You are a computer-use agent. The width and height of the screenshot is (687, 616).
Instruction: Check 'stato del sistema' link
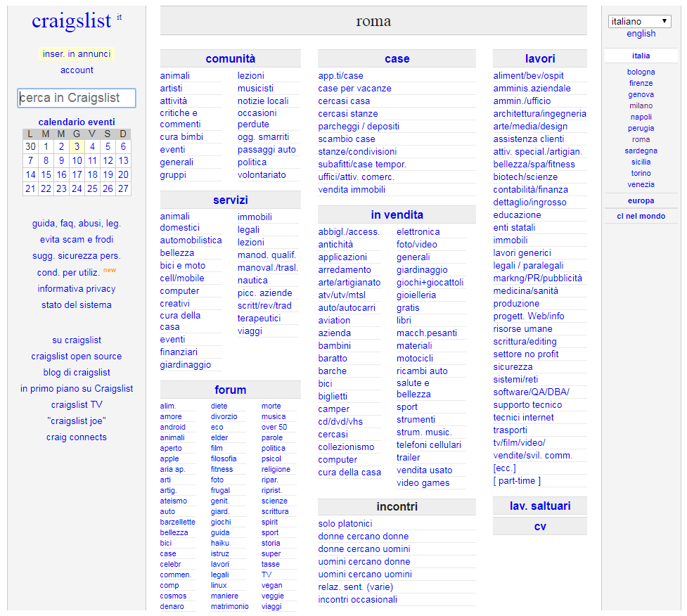pos(77,305)
